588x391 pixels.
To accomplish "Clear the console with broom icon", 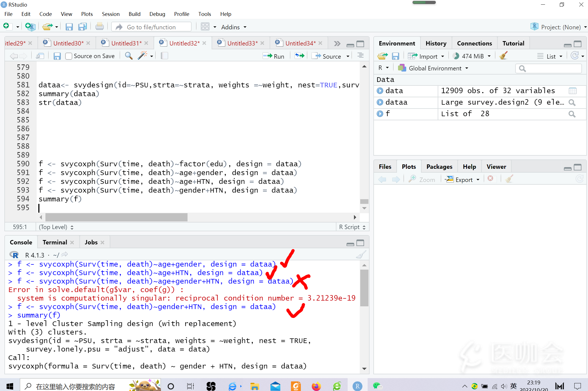I will click(361, 255).
